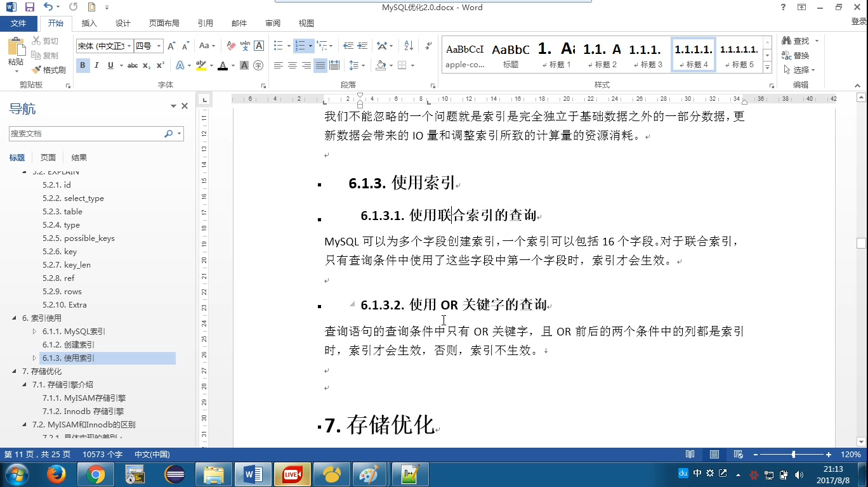Expand the styles gallery More arrow
Viewport: 868px width, 487px height.
767,67
